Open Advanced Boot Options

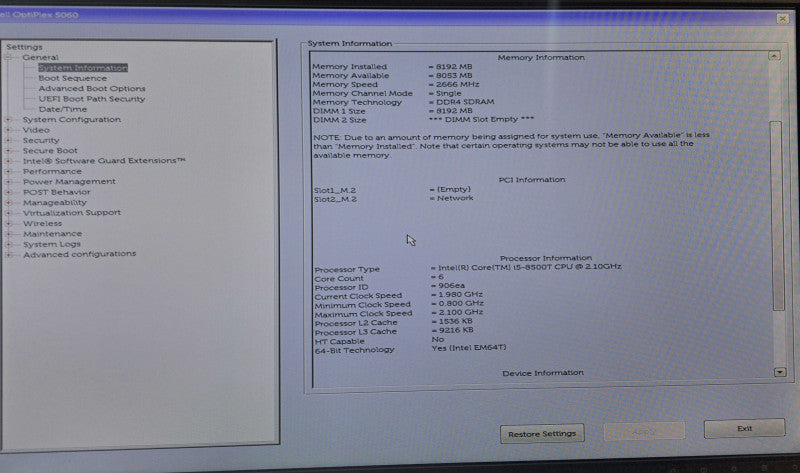click(x=92, y=88)
